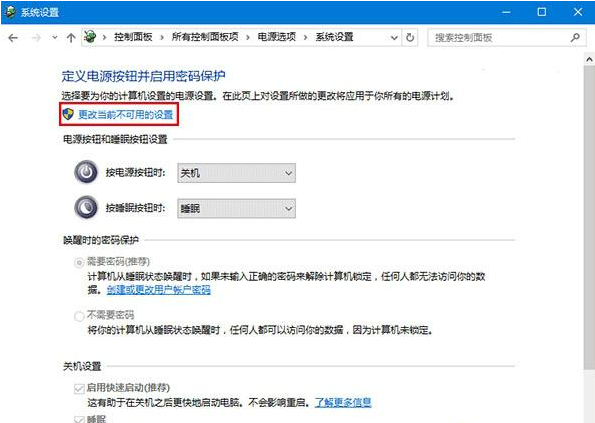Image resolution: width=595 pixels, height=423 pixels.
Task: Go up one level with Up arrow
Action: pyautogui.click(x=71, y=38)
